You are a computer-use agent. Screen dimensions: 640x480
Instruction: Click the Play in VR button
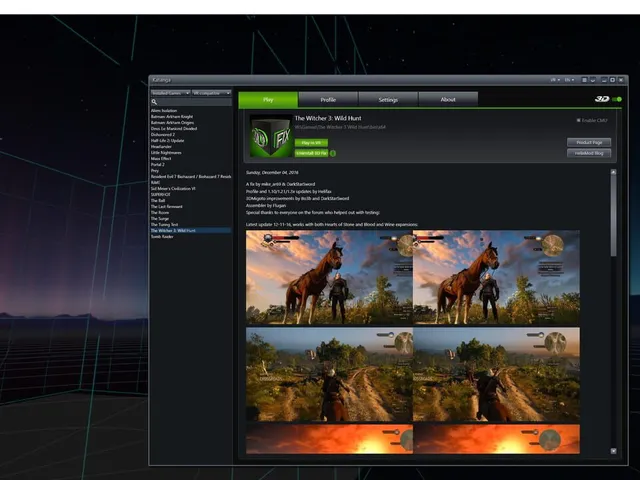click(x=311, y=143)
